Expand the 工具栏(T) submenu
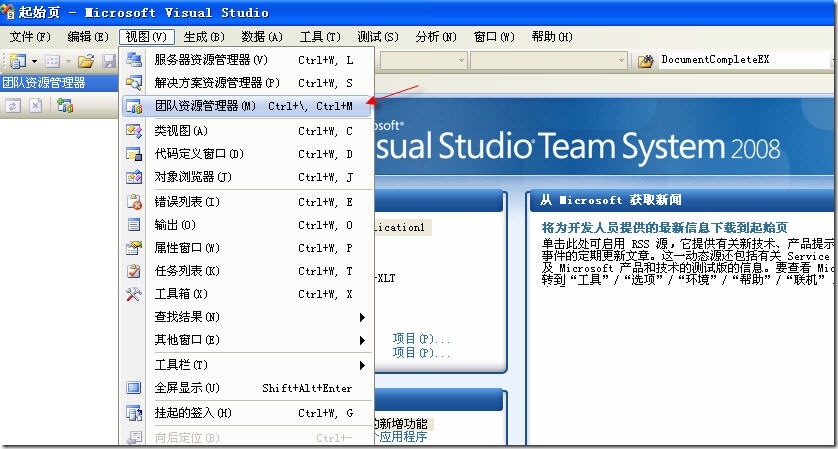838x449 pixels. (246, 365)
